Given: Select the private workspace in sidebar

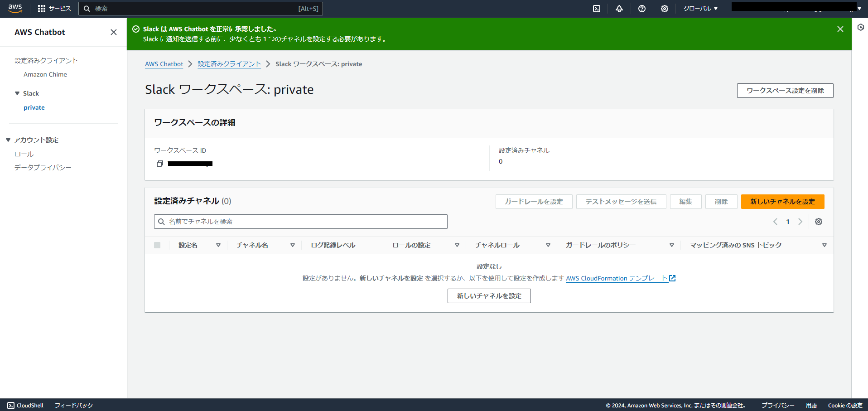Looking at the screenshot, I should 34,107.
